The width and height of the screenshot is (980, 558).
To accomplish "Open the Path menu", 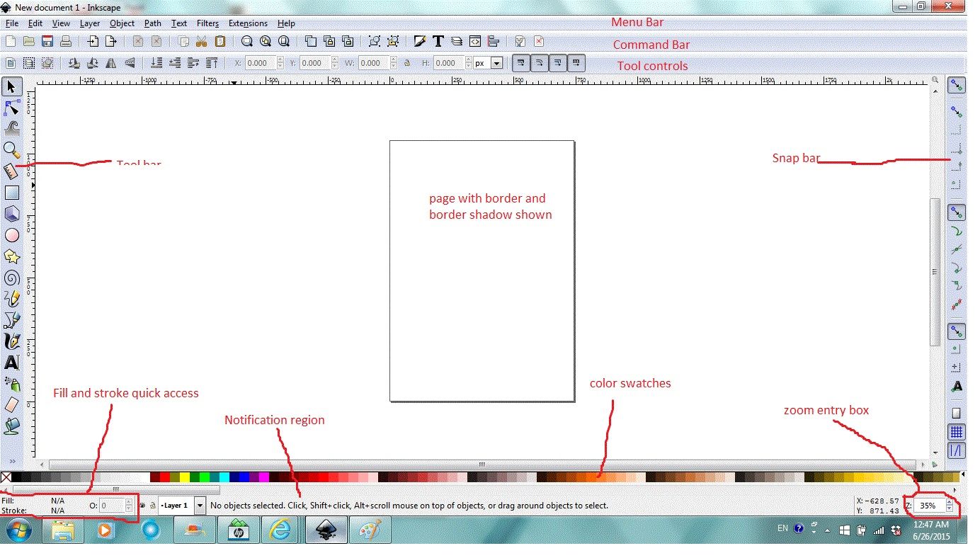I will [x=152, y=23].
